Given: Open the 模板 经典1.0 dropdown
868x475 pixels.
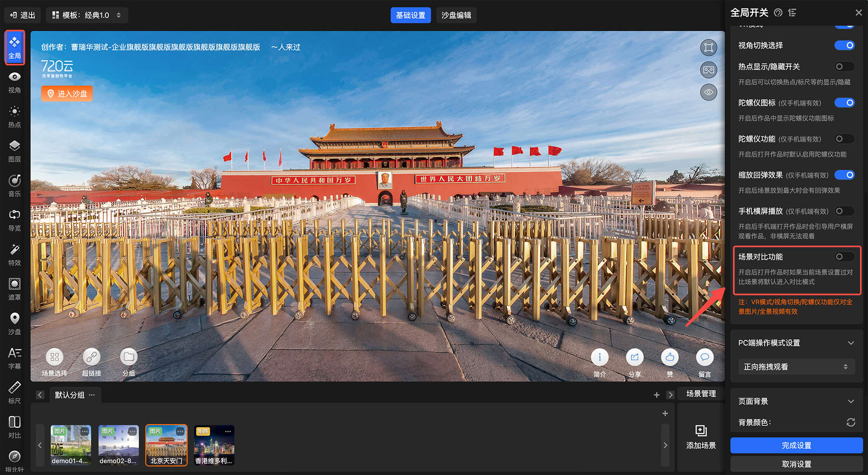Looking at the screenshot, I should click(87, 15).
